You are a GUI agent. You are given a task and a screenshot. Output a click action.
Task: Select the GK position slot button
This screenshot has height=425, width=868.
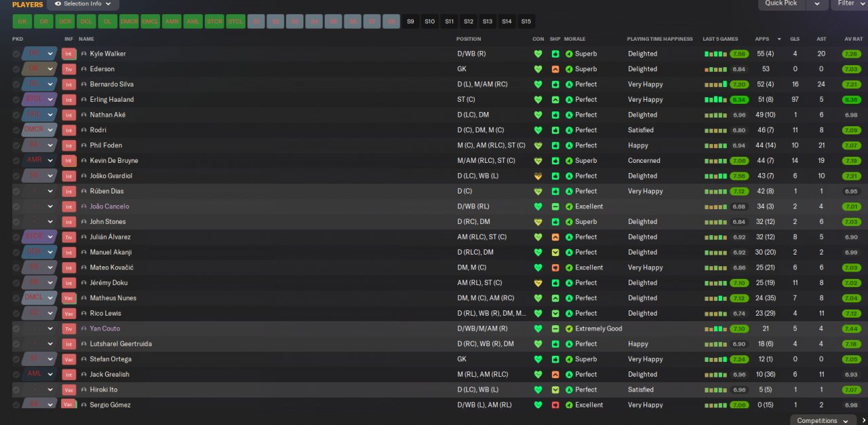click(22, 22)
